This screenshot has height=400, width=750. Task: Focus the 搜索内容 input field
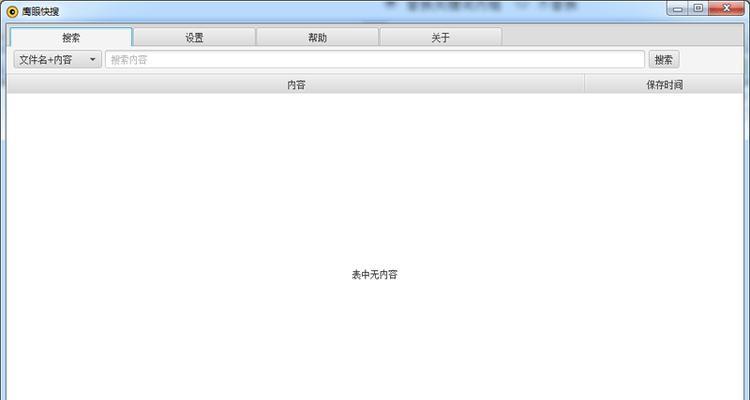375,60
